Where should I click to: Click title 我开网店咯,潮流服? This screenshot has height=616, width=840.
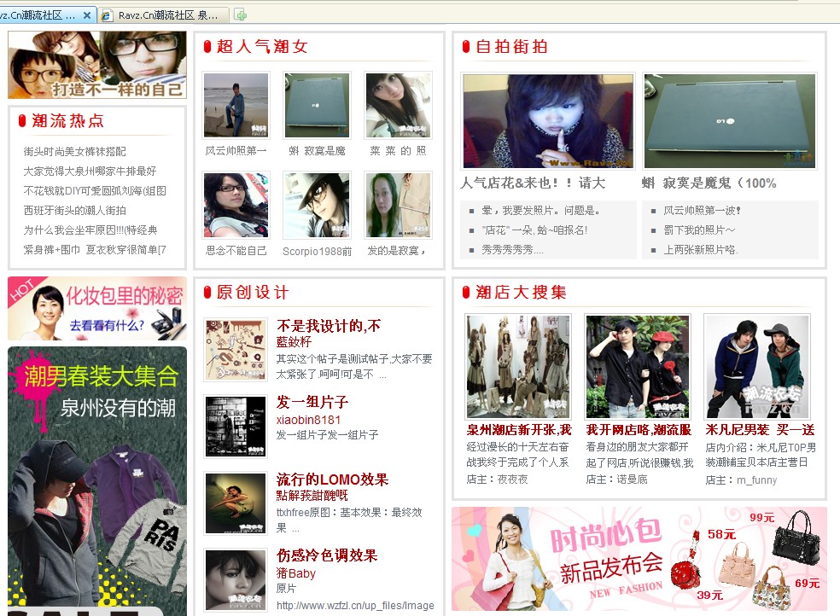[639, 430]
